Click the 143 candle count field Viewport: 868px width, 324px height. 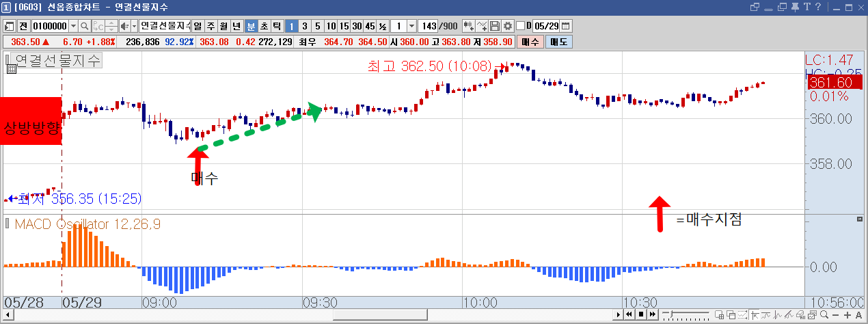(x=428, y=26)
